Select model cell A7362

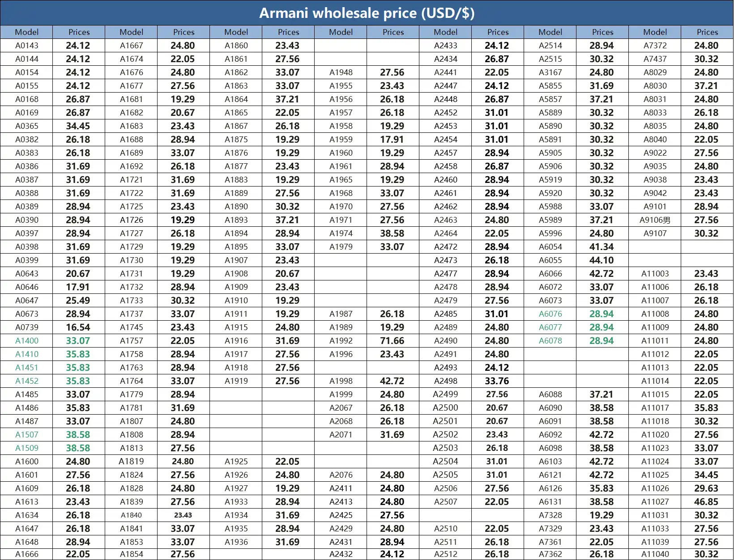[x=550, y=554]
